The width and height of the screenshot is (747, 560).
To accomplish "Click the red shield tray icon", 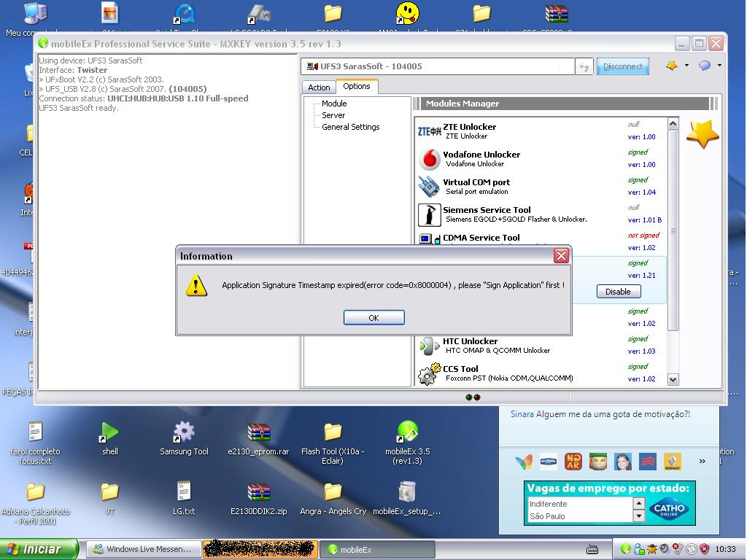I will tap(704, 550).
